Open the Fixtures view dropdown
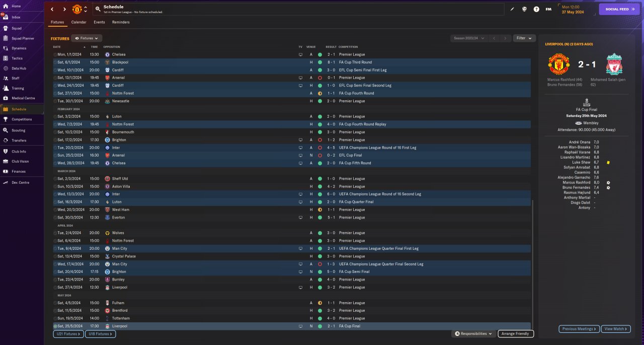Image resolution: width=644 pixels, height=345 pixels. coord(87,38)
